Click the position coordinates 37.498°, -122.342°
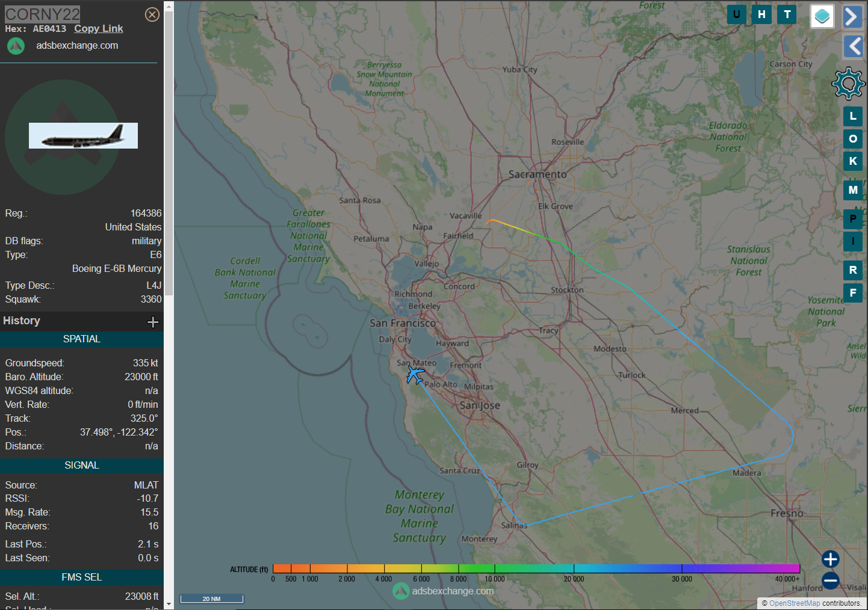 119,432
